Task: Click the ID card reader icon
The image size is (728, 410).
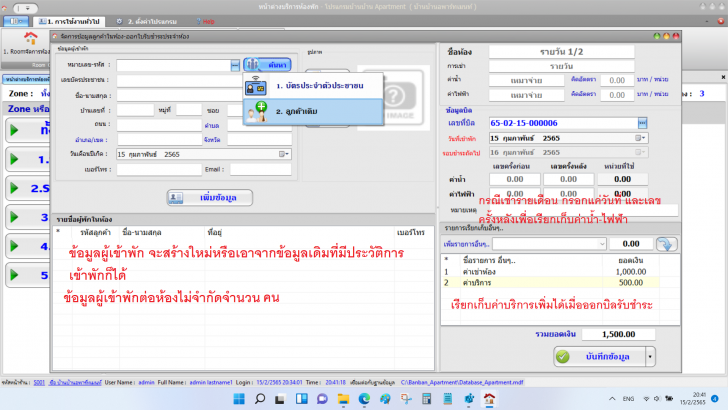Action: (256, 86)
